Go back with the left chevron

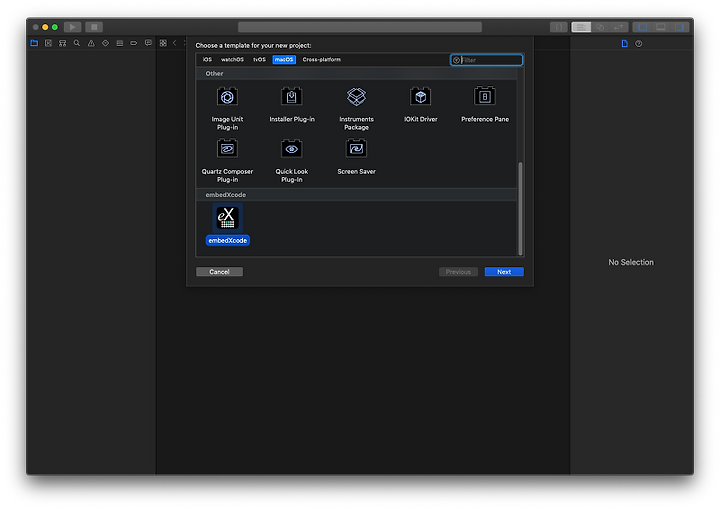click(174, 43)
